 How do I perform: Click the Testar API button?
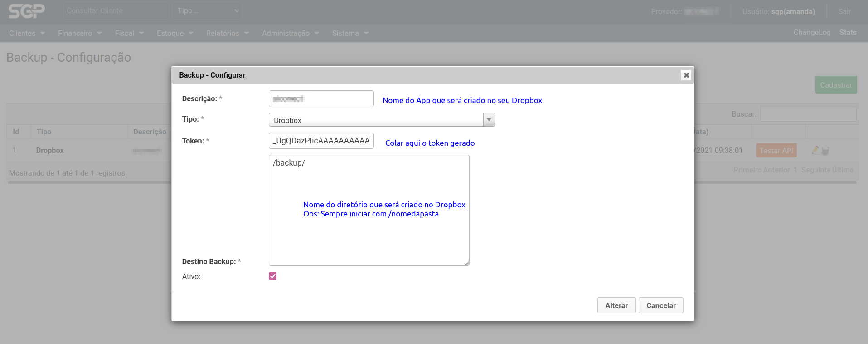pyautogui.click(x=776, y=151)
